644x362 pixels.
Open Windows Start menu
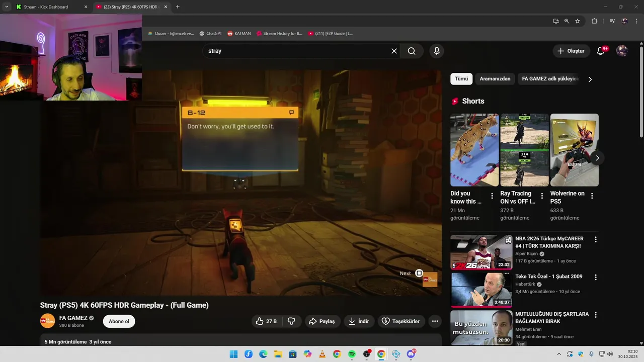(x=233, y=354)
